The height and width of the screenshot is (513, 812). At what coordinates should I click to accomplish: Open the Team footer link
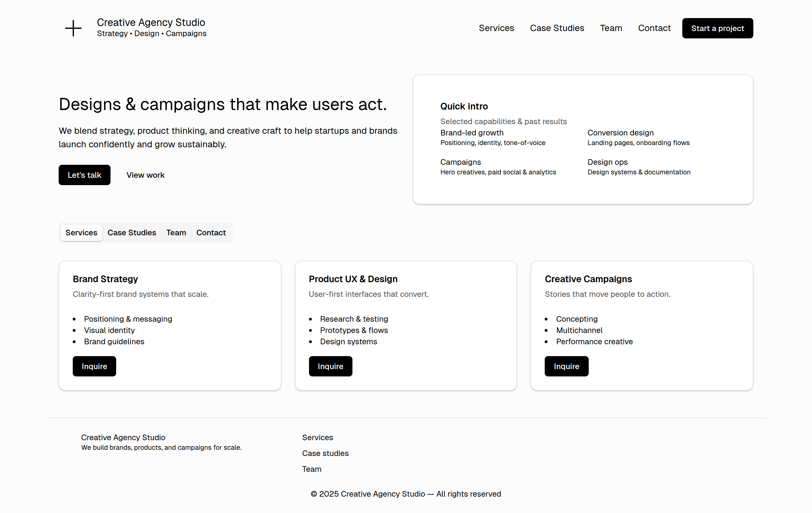point(312,469)
